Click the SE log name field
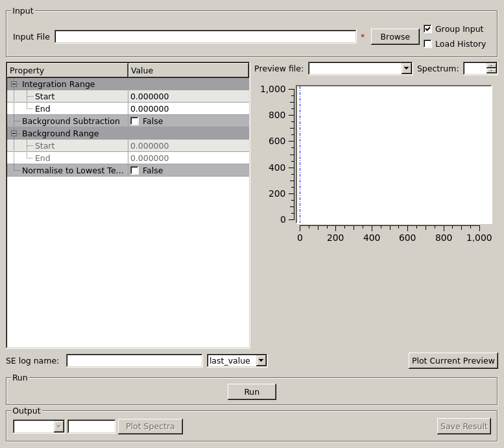 134,360
